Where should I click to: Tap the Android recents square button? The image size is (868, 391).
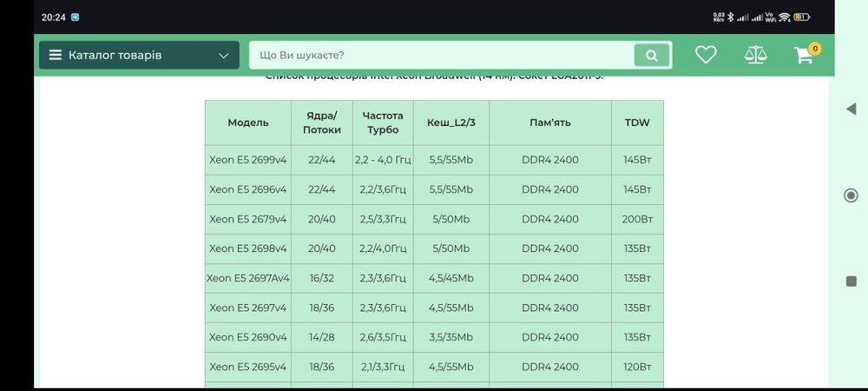(x=852, y=282)
